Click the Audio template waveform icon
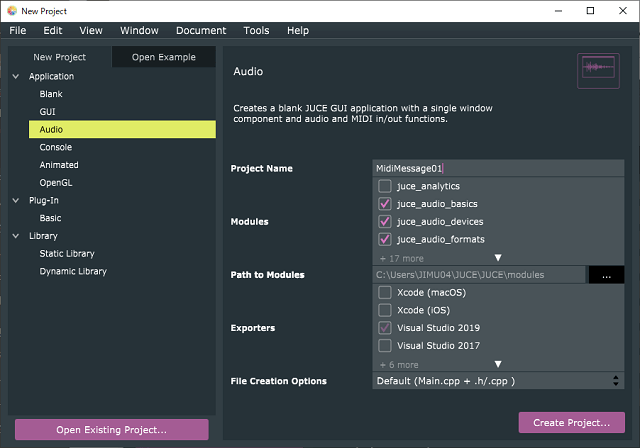Image resolution: width=640 pixels, height=448 pixels. click(598, 71)
